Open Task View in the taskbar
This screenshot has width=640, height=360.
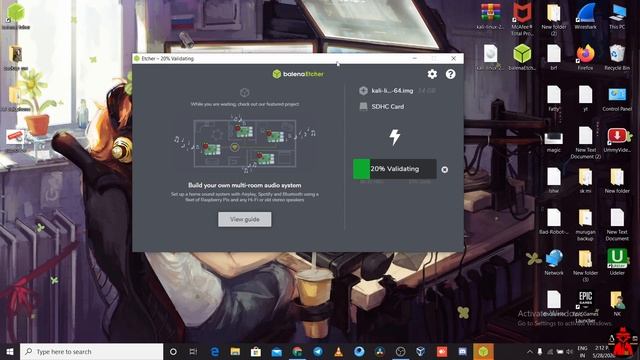click(193, 351)
